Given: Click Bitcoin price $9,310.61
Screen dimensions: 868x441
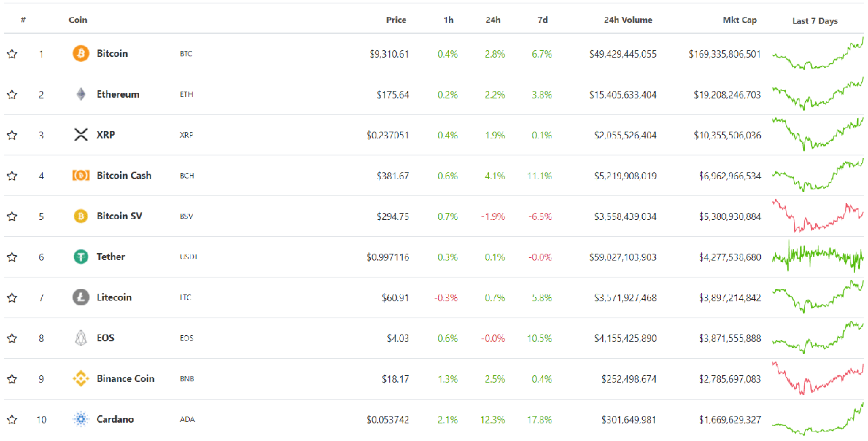Looking at the screenshot, I should (389, 54).
